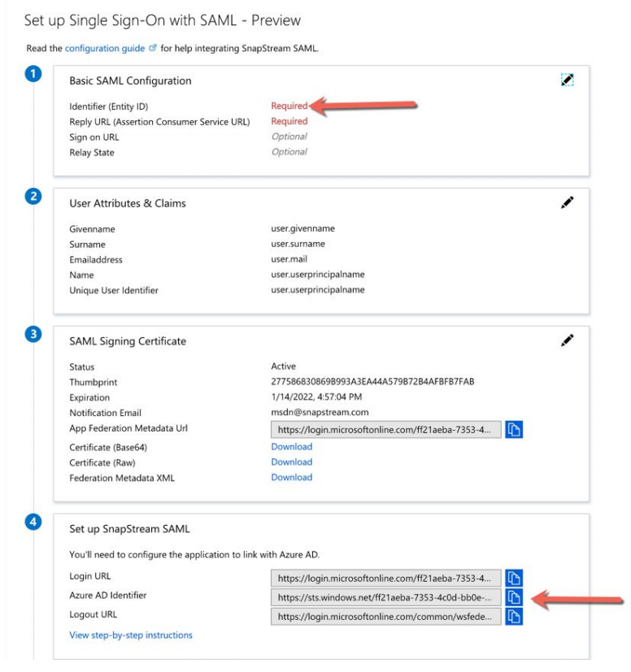631x672 pixels.
Task: Click user.userprincipalname in Unique User Identifier row
Action: 318,290
